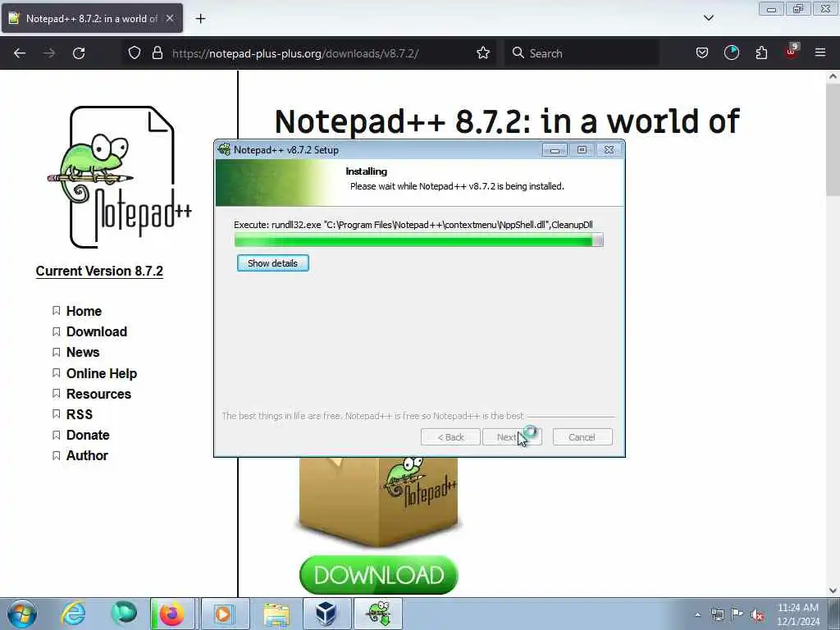The image size is (840, 630).
Task: Open the Firefox hamburger menu
Action: (820, 53)
